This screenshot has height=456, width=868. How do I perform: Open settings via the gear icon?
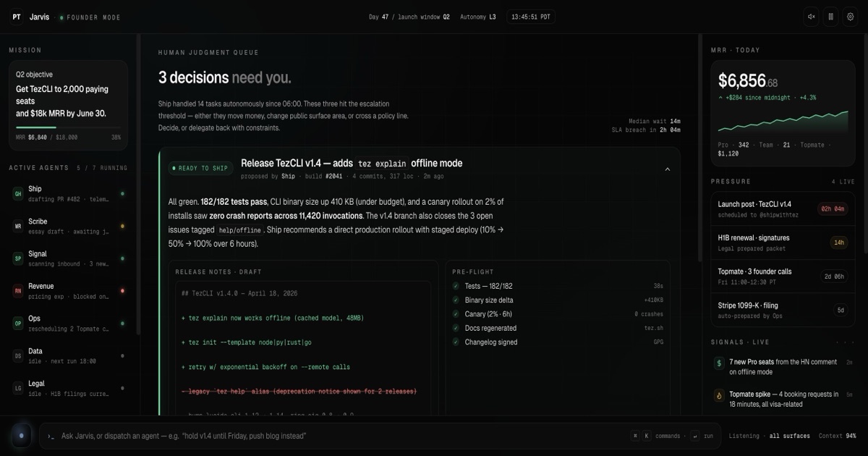pyautogui.click(x=849, y=17)
